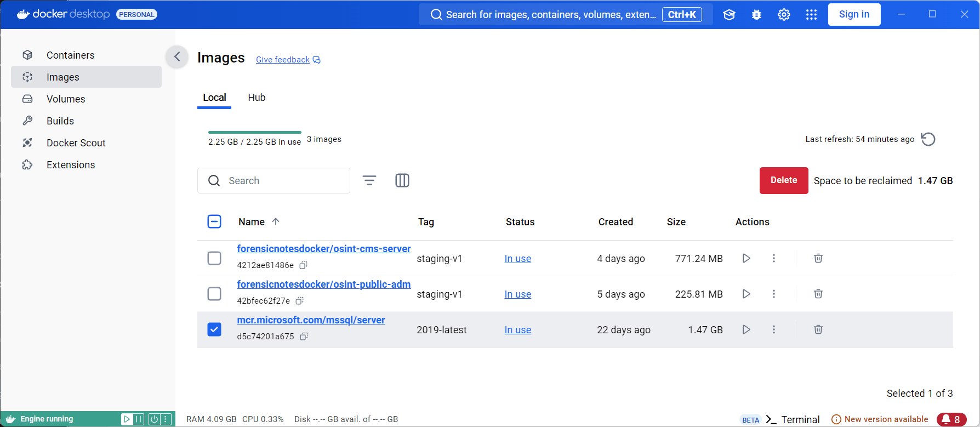Delete the osint-public-adm image with trash icon
This screenshot has height=427, width=980.
coord(818,294)
